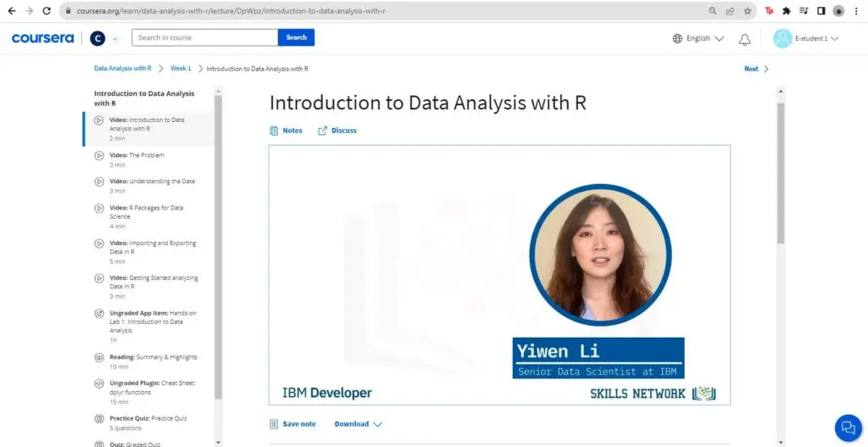
Task: Click the arrow beside Next
Action: point(766,69)
